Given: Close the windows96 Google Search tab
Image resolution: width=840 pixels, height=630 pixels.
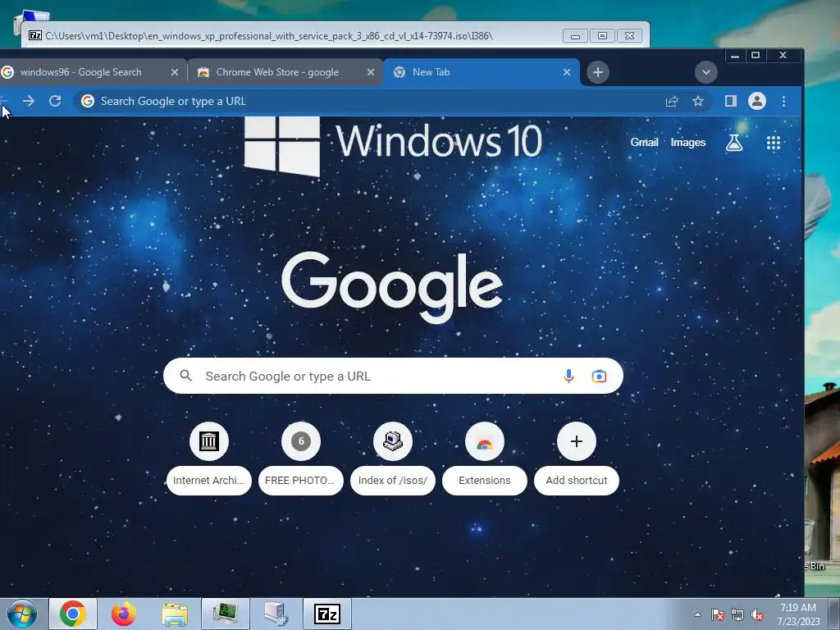Looking at the screenshot, I should pos(175,72).
